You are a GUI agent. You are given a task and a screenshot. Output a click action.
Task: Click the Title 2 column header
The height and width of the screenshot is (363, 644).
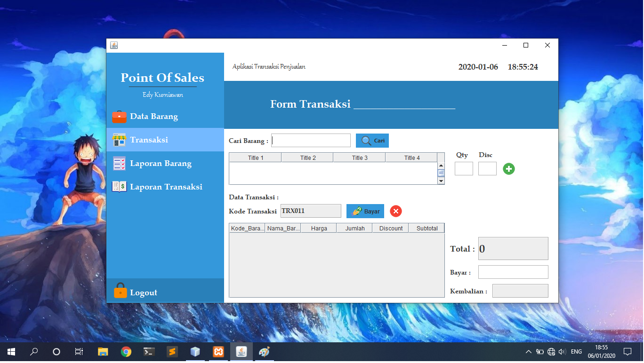pyautogui.click(x=308, y=158)
